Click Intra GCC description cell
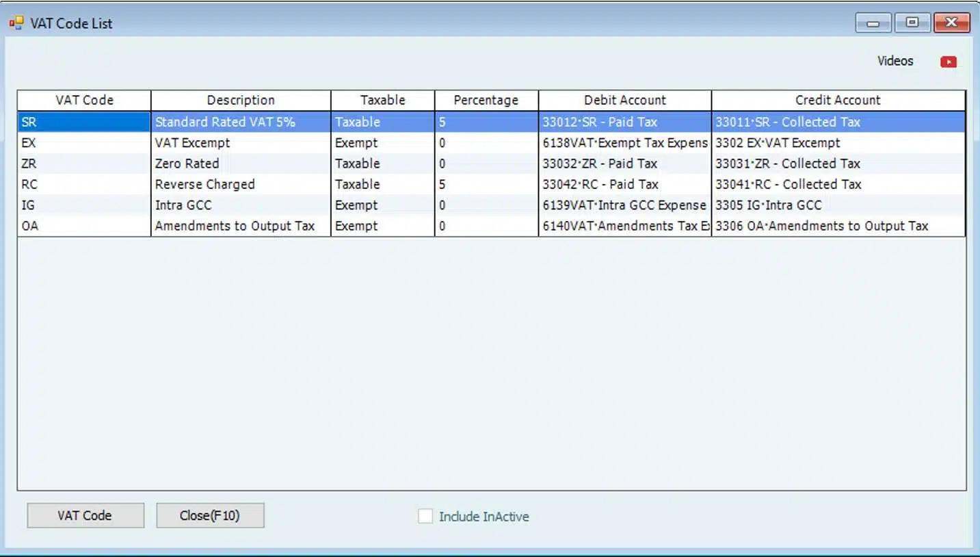The height and width of the screenshot is (557, 980). (x=241, y=205)
